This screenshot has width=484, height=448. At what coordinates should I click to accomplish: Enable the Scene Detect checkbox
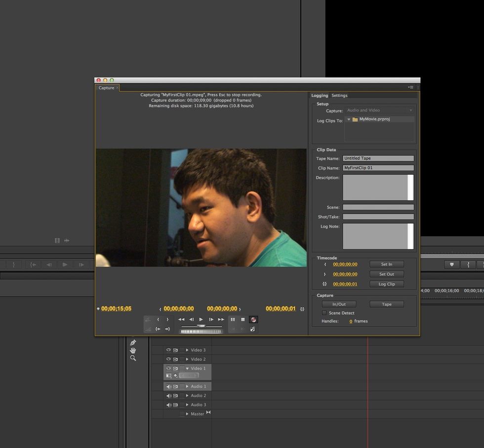(324, 313)
